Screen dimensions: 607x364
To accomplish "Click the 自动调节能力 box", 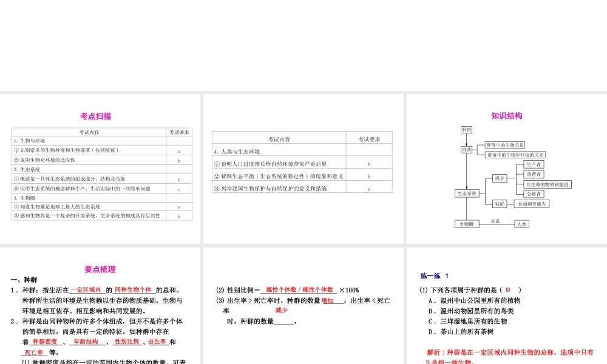I will click(x=532, y=204).
